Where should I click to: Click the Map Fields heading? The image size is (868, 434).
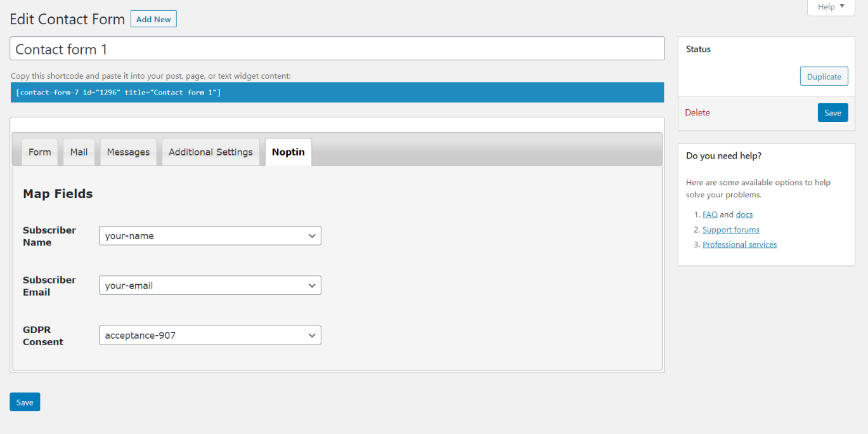click(x=58, y=194)
